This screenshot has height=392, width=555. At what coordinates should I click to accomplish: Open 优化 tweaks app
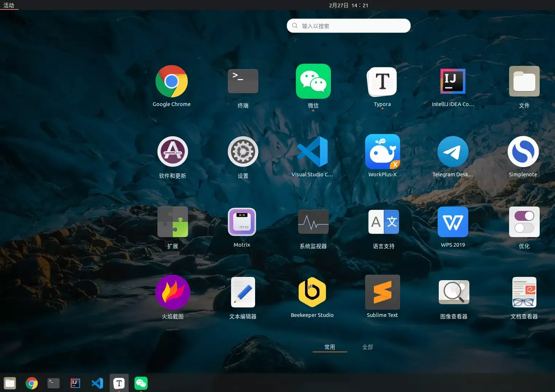click(524, 222)
